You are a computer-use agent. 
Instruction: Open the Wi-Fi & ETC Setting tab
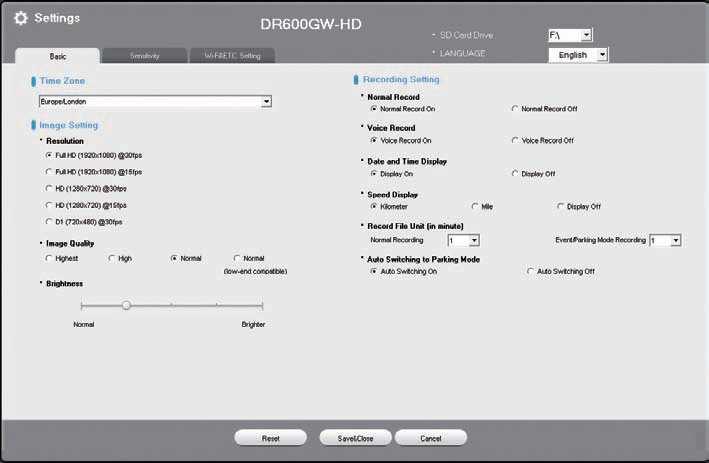click(x=232, y=56)
